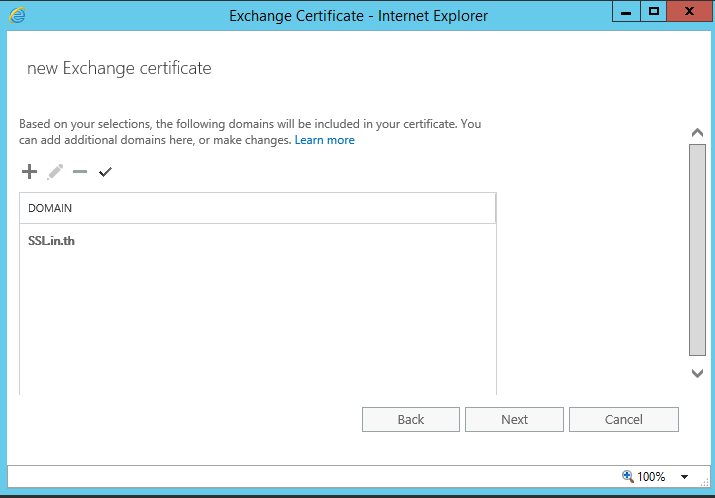
Task: Open the zoom level dropdown arrow
Action: coord(685,477)
